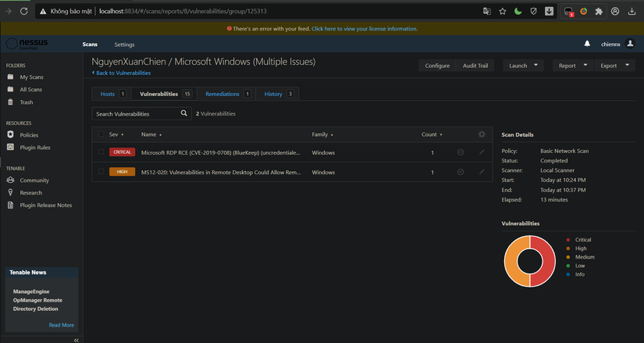
Task: Click the circle checkmark icon on MS12-020 row
Action: coord(461,172)
